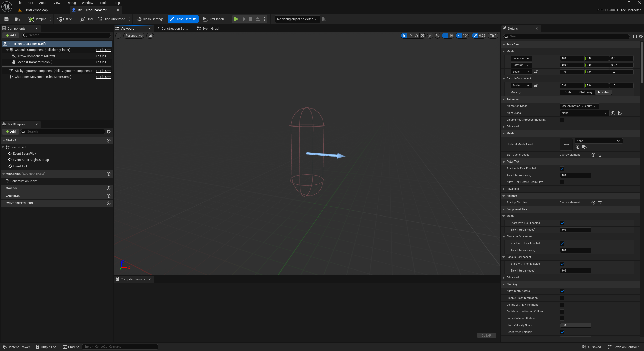Screen dimensions: 644x351
Task: Open RTree Character parent class link
Action: (629, 10)
